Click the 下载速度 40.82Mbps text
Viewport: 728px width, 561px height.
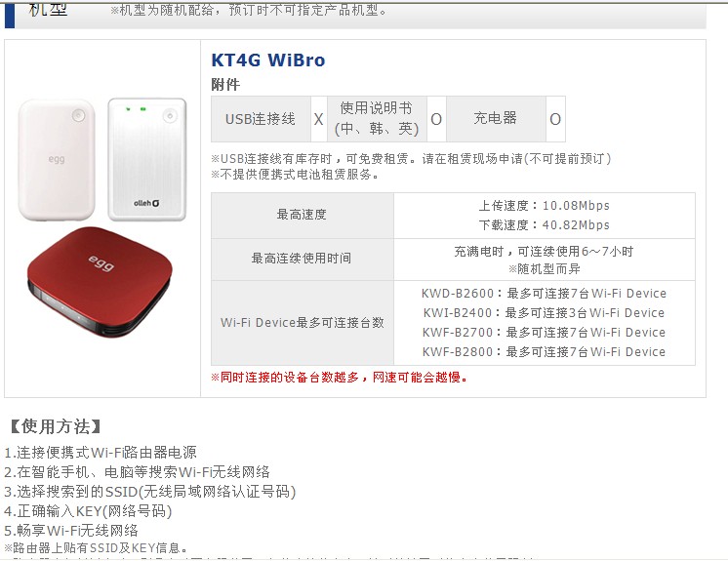pyautogui.click(x=545, y=225)
